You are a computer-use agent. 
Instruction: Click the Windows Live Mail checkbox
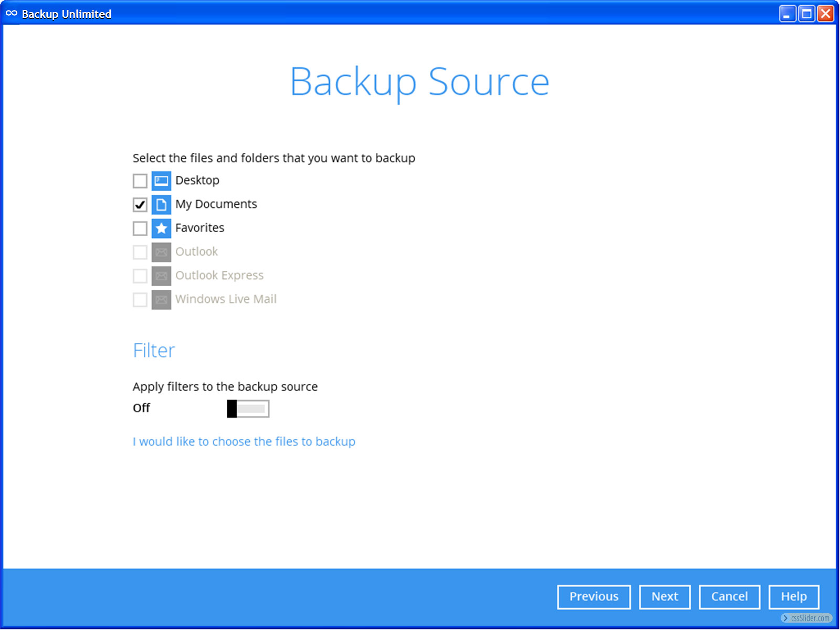coord(140,300)
